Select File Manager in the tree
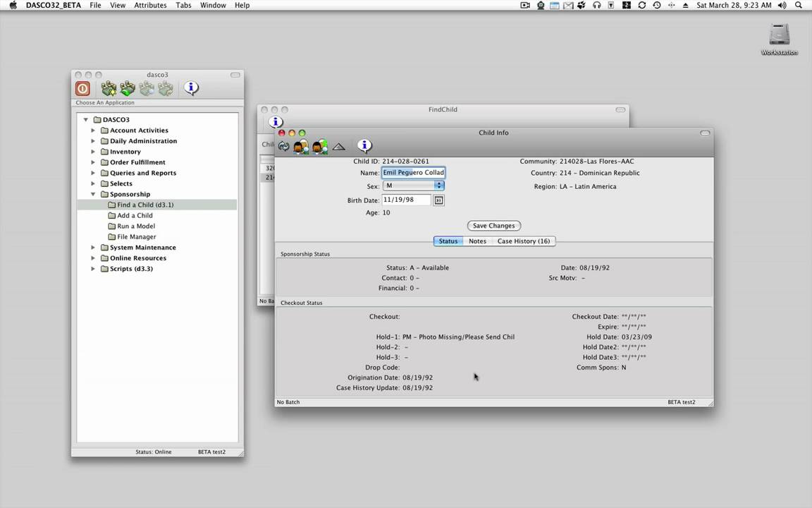The image size is (812, 508). coord(136,237)
